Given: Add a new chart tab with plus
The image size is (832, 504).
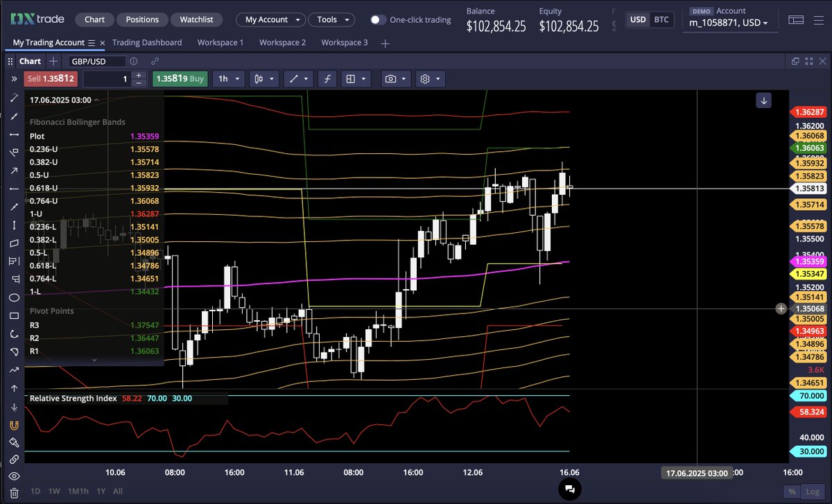Looking at the screenshot, I should 53,61.
